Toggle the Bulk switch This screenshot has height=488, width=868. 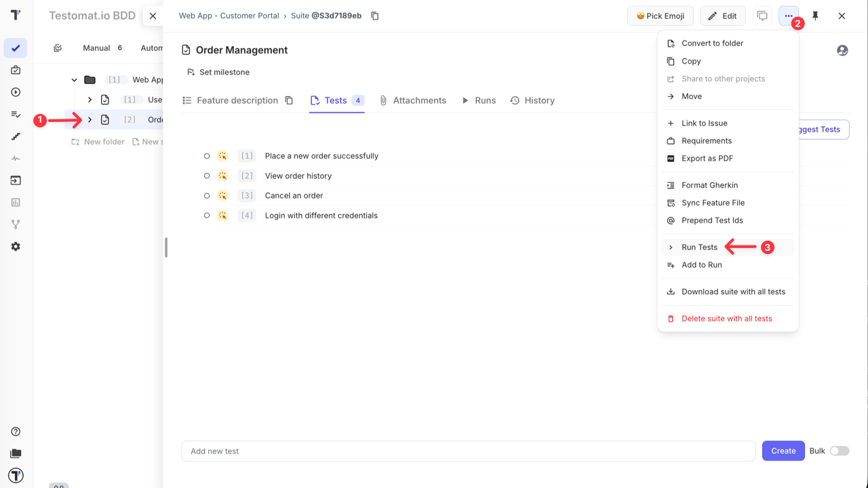pyautogui.click(x=840, y=451)
